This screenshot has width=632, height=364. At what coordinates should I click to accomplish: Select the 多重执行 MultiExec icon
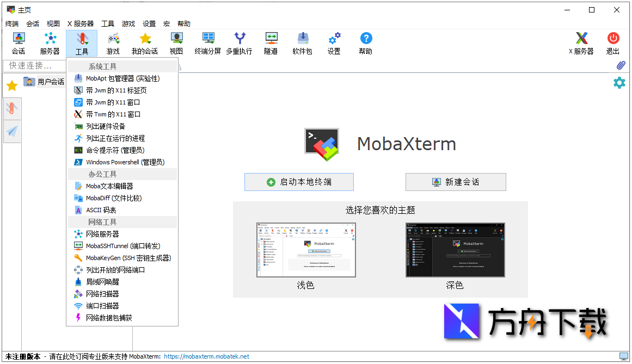239,44
